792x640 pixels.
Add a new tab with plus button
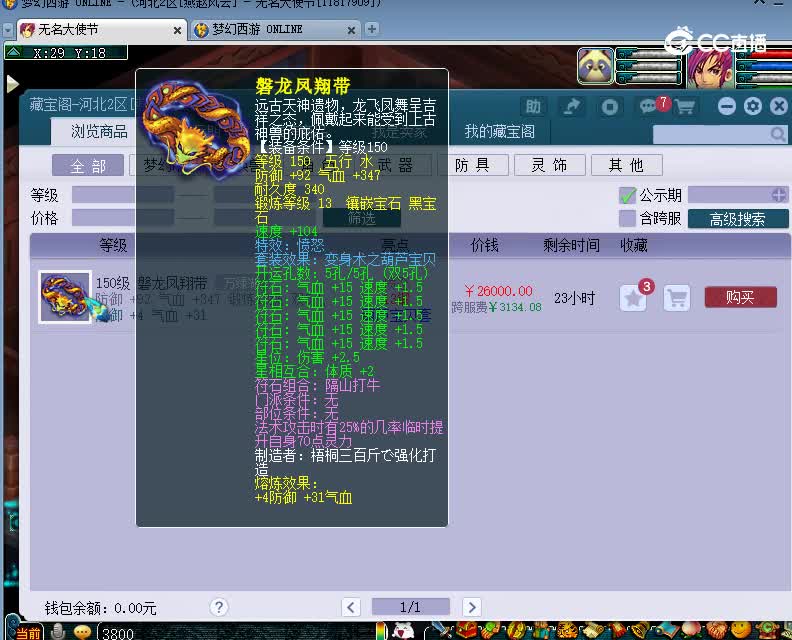click(x=372, y=29)
